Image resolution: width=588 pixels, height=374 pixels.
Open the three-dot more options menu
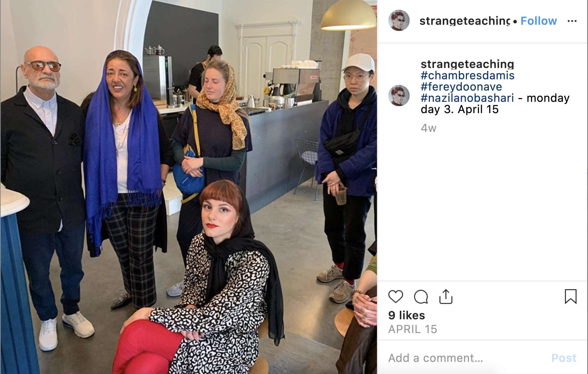point(572,21)
